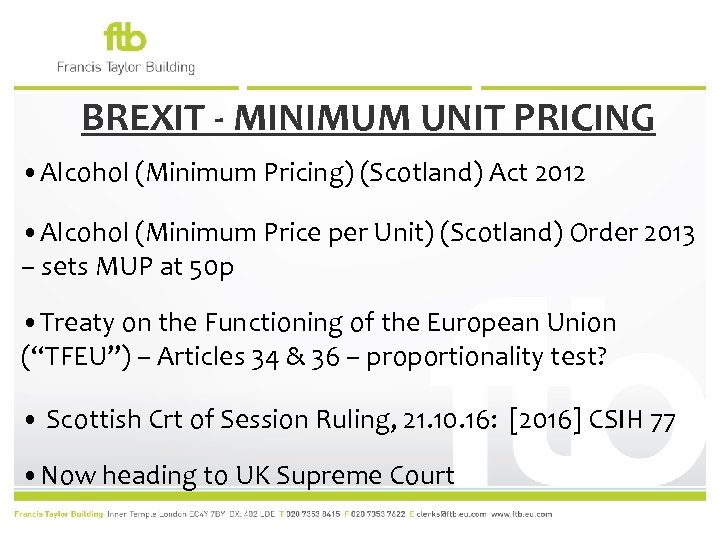Click the www.ftb.eu.com website link in footer
The image size is (720, 540).
[x=522, y=514]
